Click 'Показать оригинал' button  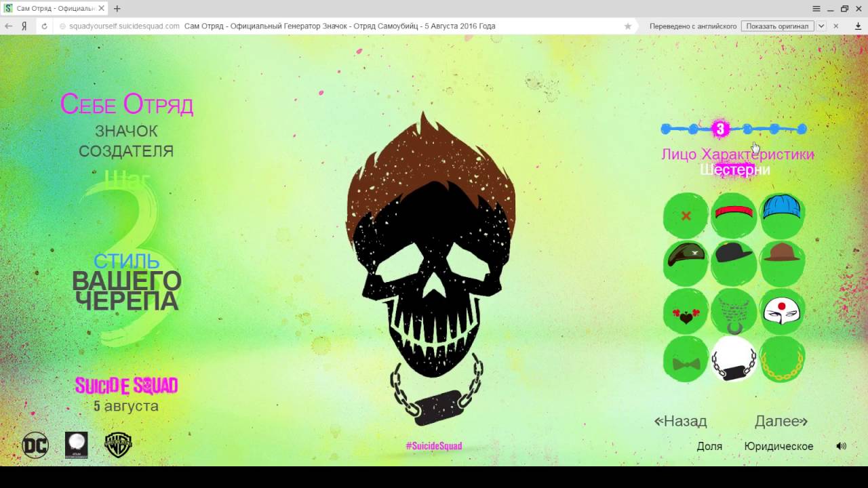(778, 26)
